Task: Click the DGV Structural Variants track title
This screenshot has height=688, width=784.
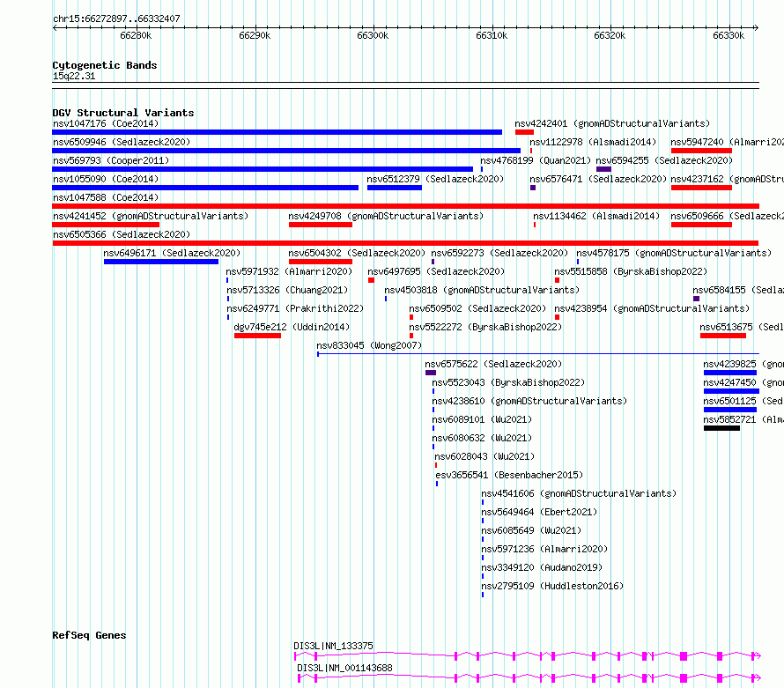Action: pos(123,113)
